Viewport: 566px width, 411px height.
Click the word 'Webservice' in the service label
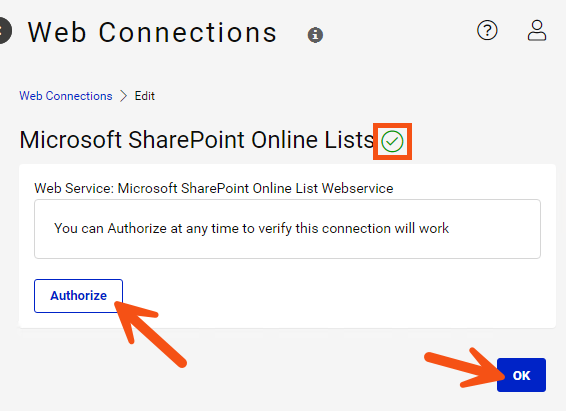click(x=357, y=188)
